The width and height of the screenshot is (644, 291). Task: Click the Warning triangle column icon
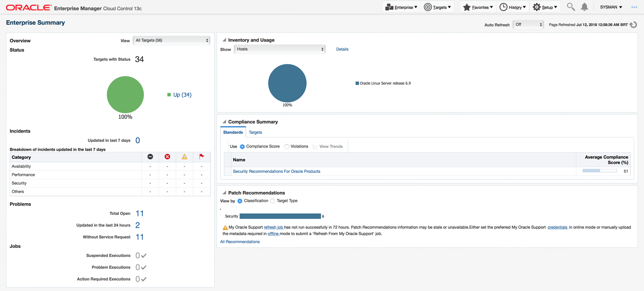coord(184,157)
